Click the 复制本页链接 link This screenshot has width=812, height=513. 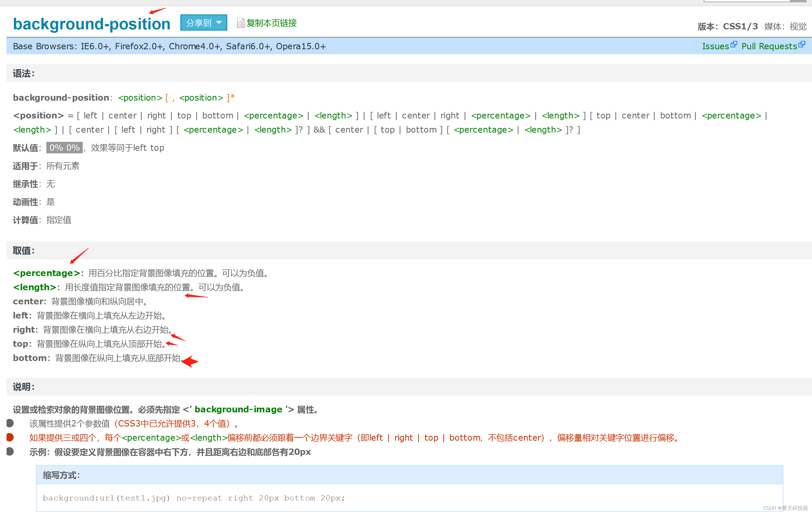point(272,23)
